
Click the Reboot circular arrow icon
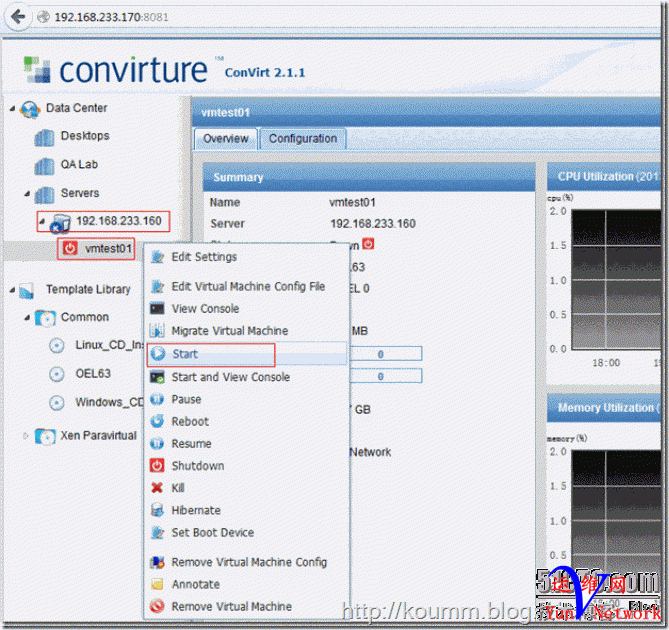pyautogui.click(x=157, y=421)
